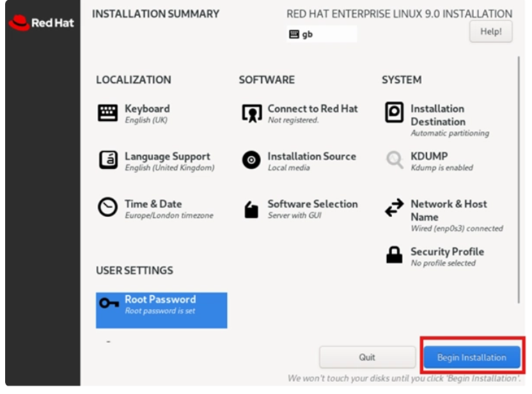Open the Time & Date clock icon
Screen dimensions: 532x394
(107, 207)
